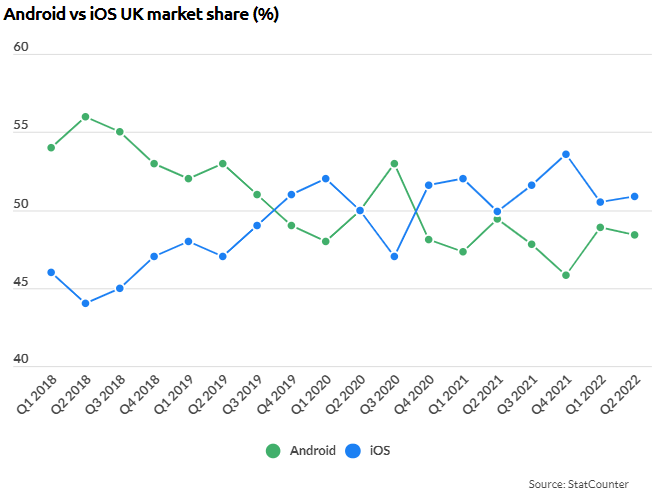Click the Q1 2020 x-axis label
This screenshot has width=671, height=494.
coord(311,394)
